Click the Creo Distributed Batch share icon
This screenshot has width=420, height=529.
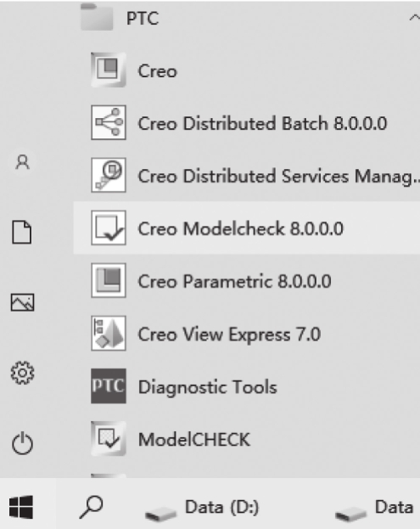tap(109, 122)
